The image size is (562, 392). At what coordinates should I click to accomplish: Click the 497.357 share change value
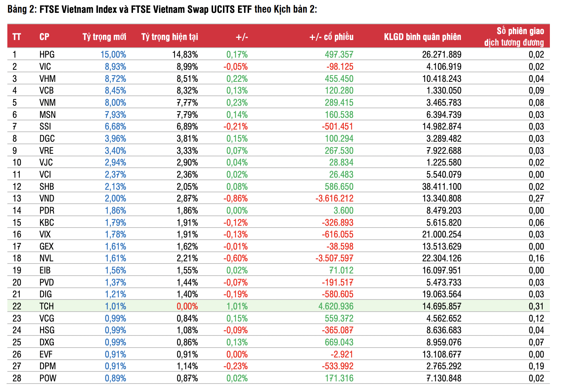(339, 55)
